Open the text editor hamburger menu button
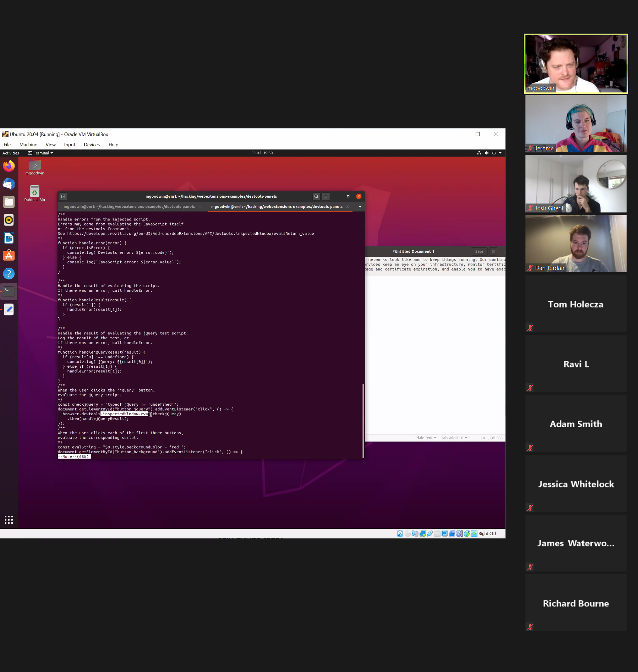Viewport: 638px width, 672px height. [493, 251]
